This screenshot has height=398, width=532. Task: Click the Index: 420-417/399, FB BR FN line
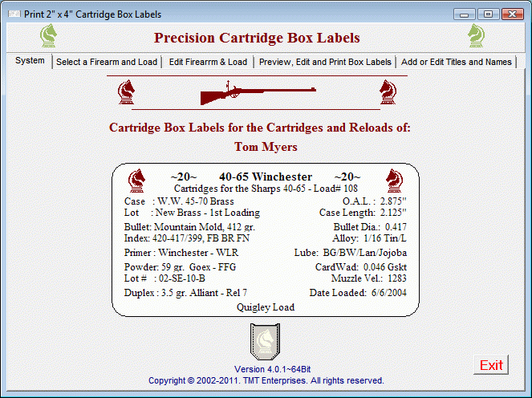click(x=187, y=238)
